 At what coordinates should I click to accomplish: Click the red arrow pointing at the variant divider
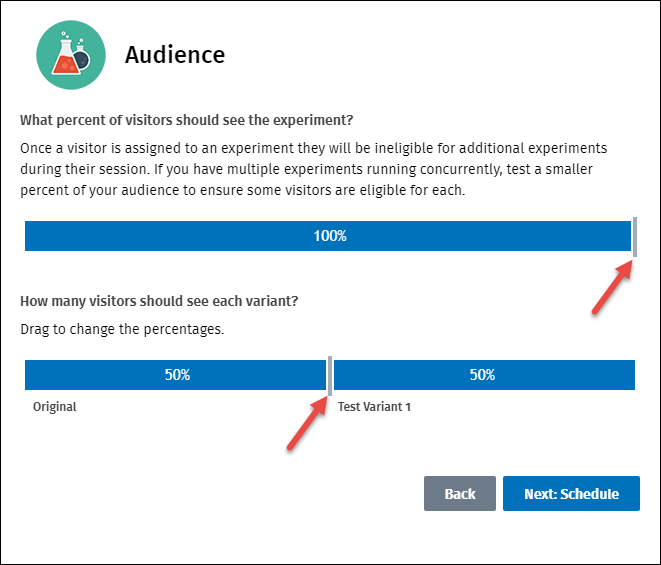(307, 423)
